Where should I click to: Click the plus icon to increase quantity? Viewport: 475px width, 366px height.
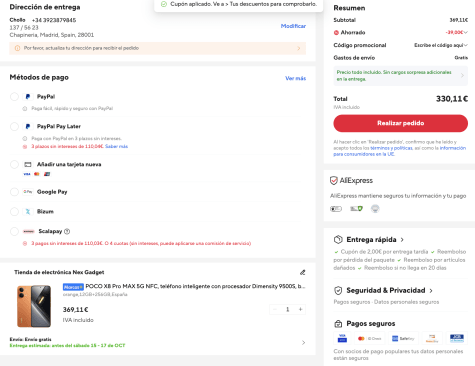click(300, 309)
